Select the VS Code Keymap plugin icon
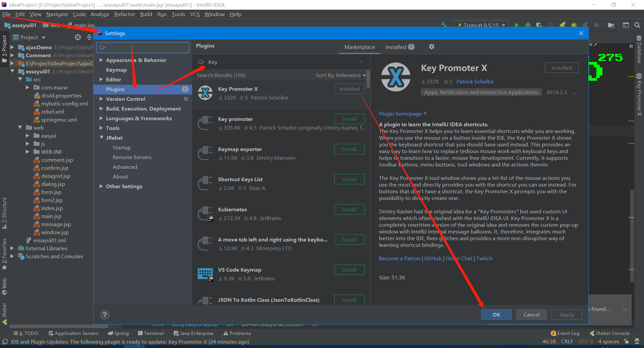Viewport: 644px width, 348px height. 205,274
